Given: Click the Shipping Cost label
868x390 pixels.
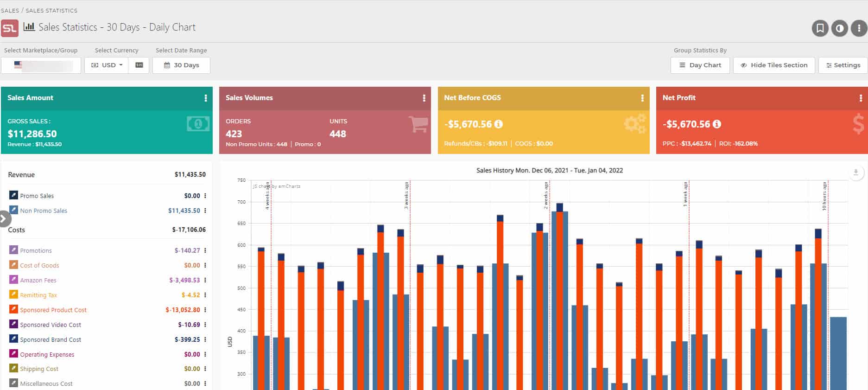Looking at the screenshot, I should click(39, 369).
